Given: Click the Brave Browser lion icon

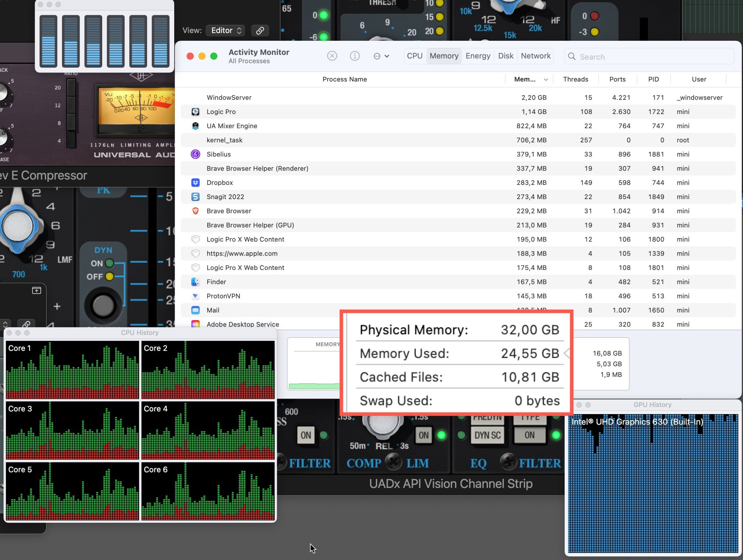Looking at the screenshot, I should tap(195, 211).
